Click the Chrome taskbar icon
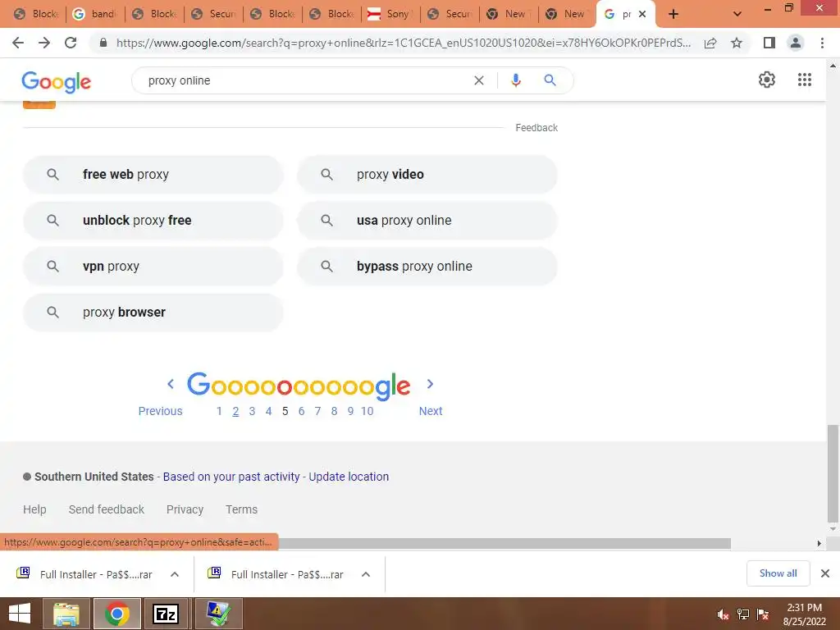The height and width of the screenshot is (630, 840). tap(117, 614)
